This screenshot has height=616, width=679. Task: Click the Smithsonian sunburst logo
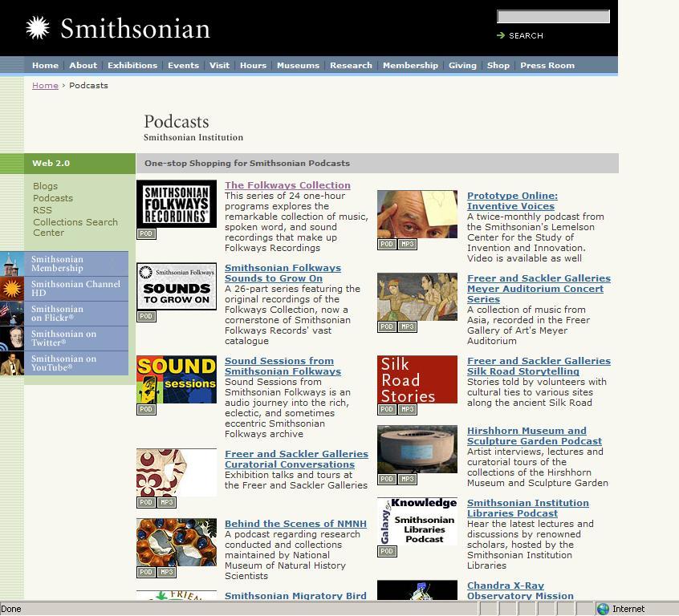point(38,28)
